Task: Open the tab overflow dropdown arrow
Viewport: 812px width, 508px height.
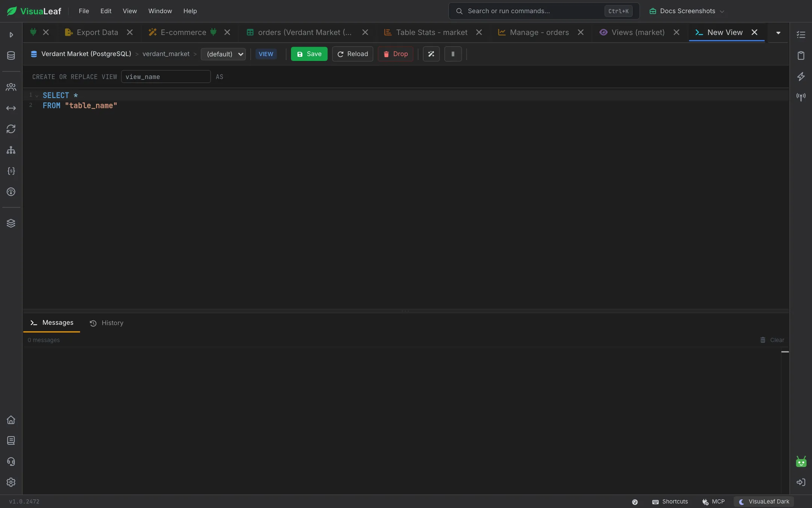Action: point(779,33)
